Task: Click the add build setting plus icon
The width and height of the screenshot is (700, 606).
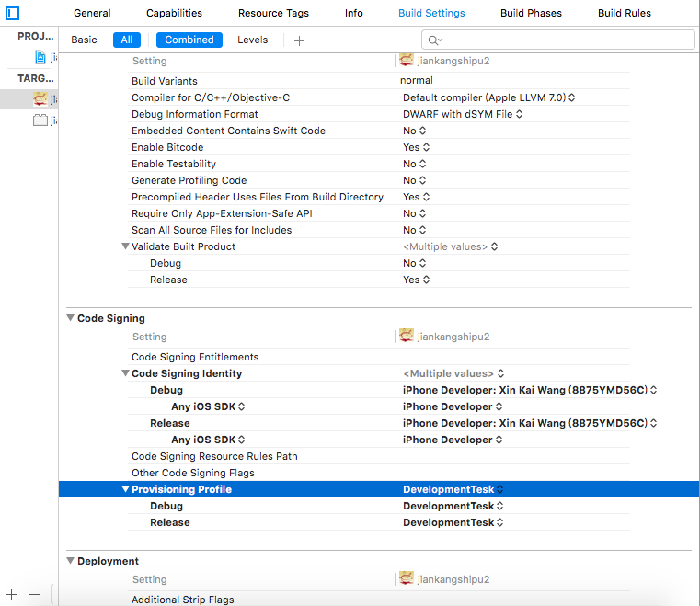Action: [299, 40]
